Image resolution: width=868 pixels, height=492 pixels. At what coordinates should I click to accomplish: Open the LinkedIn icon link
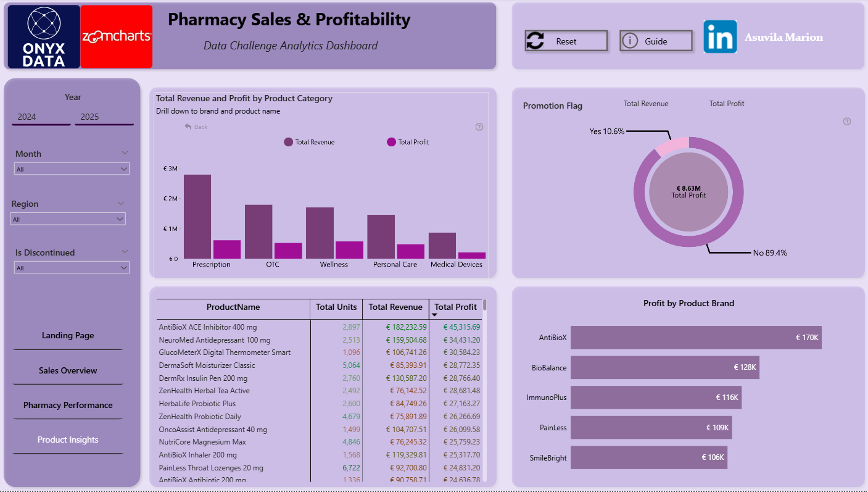pyautogui.click(x=720, y=37)
